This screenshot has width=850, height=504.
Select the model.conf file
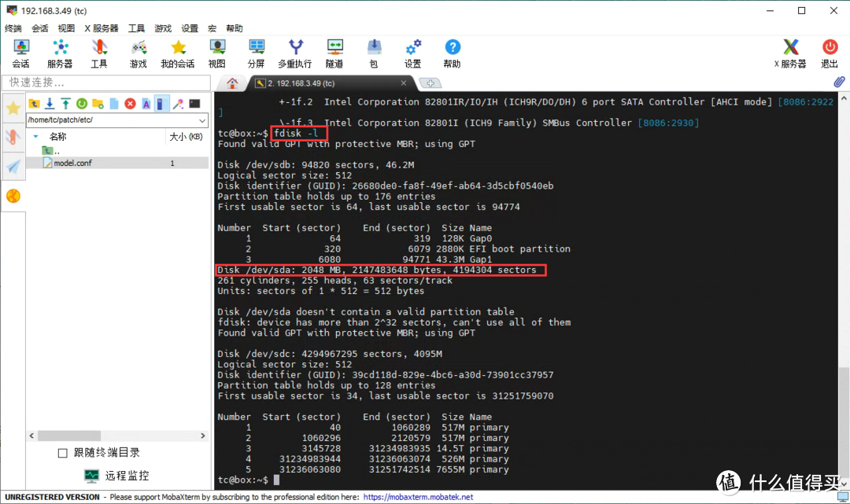pyautogui.click(x=117, y=163)
